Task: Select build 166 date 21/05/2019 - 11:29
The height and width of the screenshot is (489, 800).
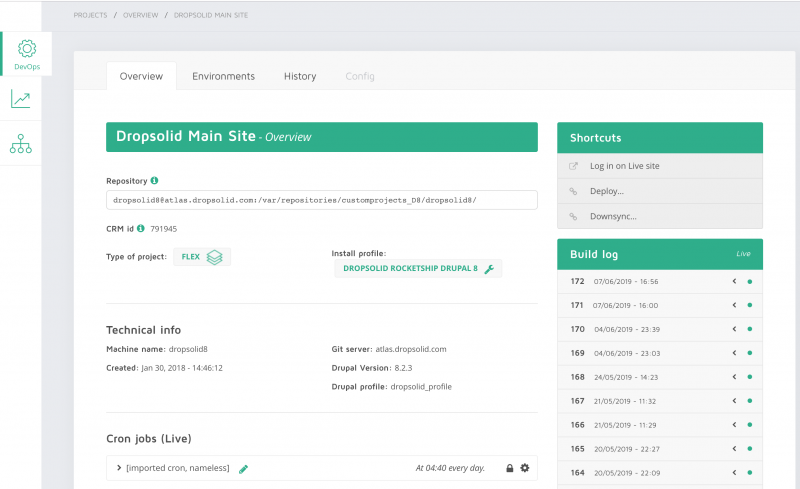Action: click(625, 425)
